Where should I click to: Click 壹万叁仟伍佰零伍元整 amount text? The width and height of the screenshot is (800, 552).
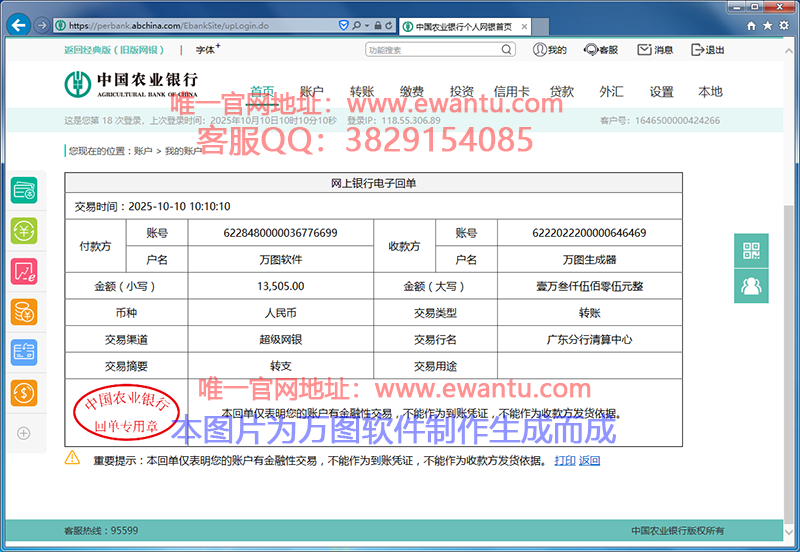[589, 286]
